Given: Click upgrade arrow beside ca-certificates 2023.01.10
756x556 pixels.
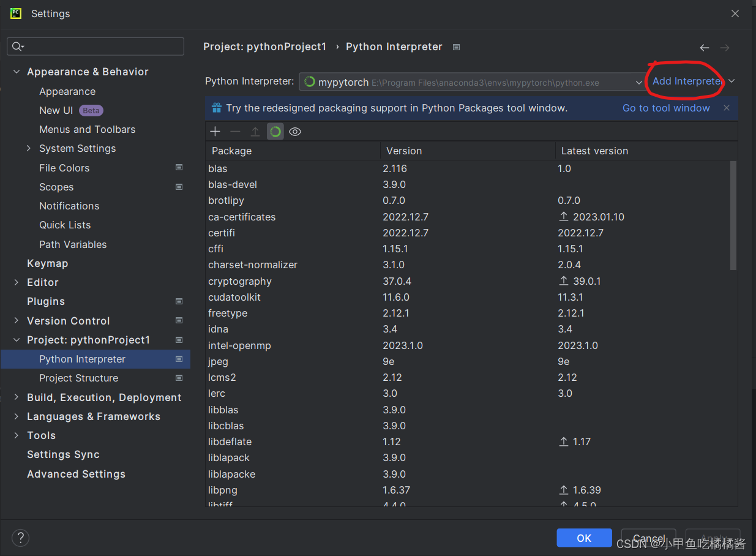Looking at the screenshot, I should (x=564, y=217).
